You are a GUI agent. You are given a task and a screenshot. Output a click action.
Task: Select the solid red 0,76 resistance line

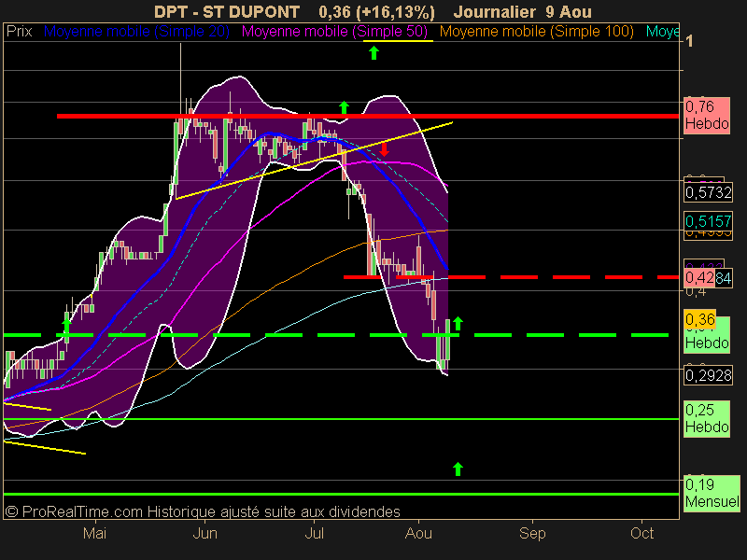coord(368,116)
